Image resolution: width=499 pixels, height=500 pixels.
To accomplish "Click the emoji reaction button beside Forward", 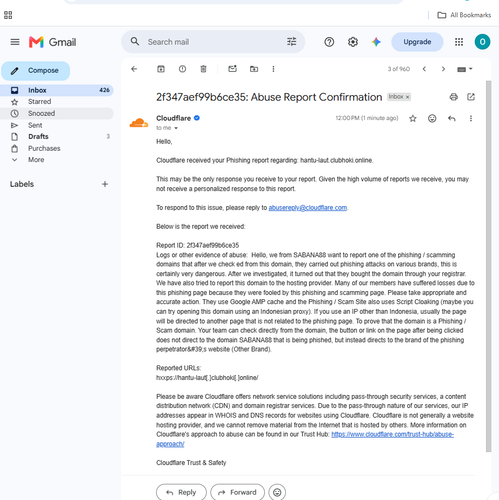I will (x=277, y=492).
